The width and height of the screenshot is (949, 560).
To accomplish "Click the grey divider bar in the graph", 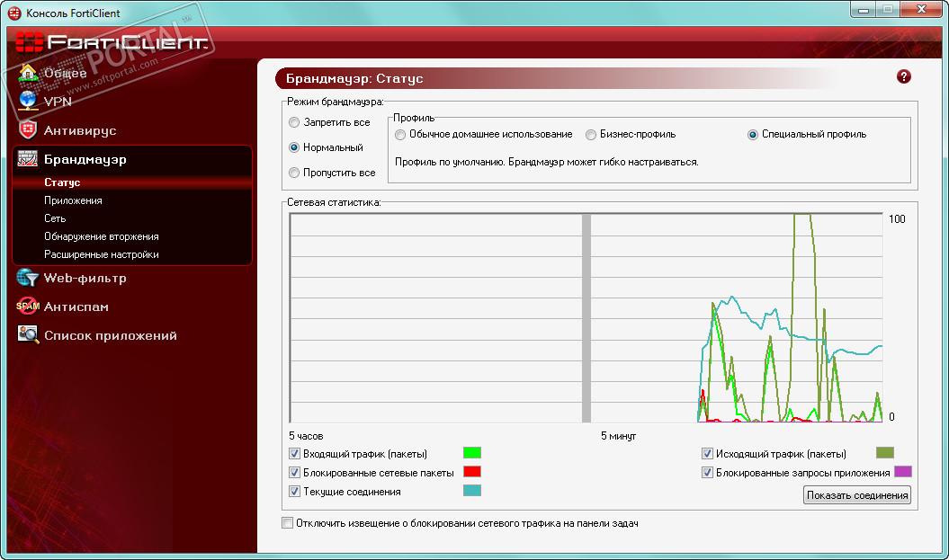I will (586, 317).
